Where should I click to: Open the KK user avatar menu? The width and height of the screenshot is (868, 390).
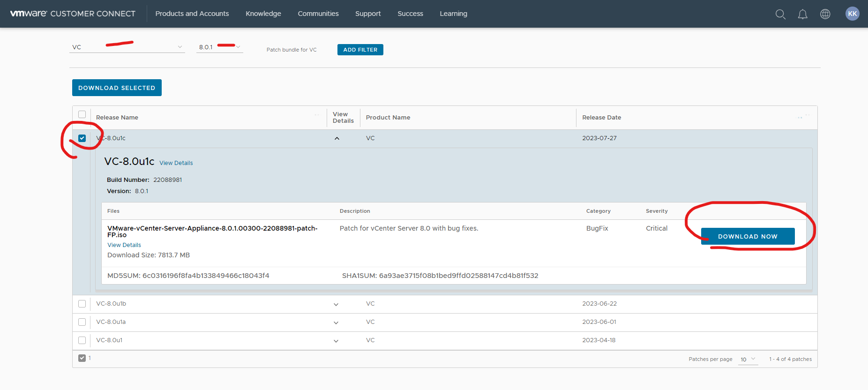coord(853,14)
